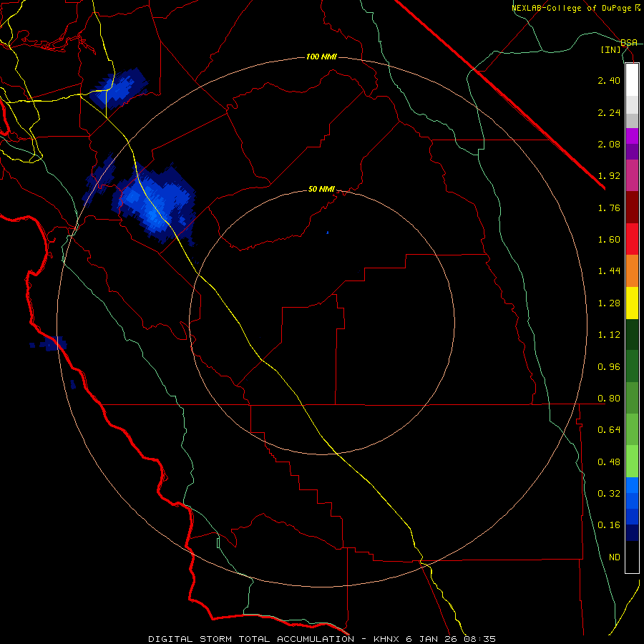Viewport: 644px width, 644px height.
Task: Click the 50 NMI range ring label
Action: [x=321, y=189]
